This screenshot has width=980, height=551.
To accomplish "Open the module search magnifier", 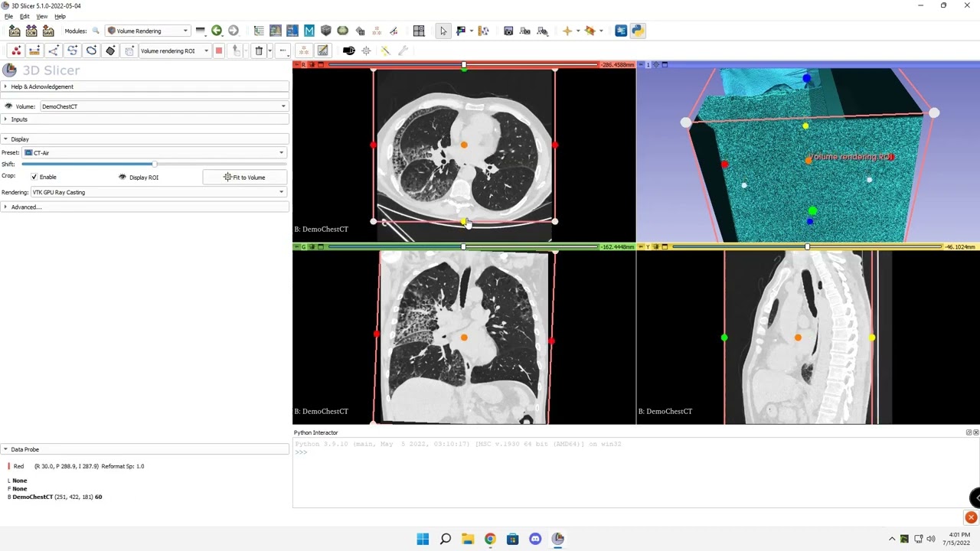I will point(96,31).
